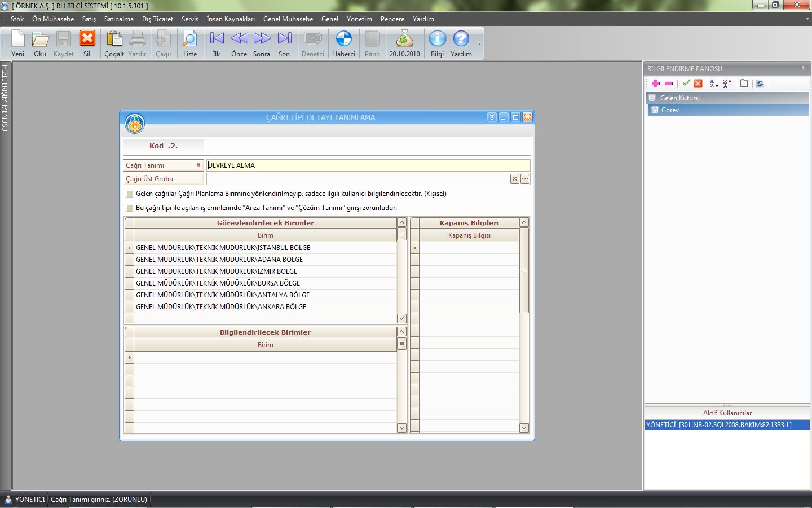Open the Liste toolbar icon
This screenshot has width=812, height=508.
(190, 43)
